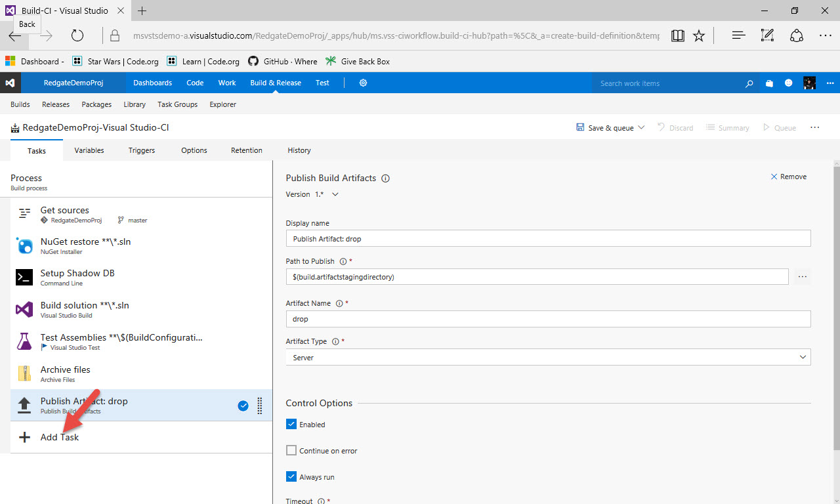
Task: Select the Setup Shadow DB task
Action: click(141, 278)
